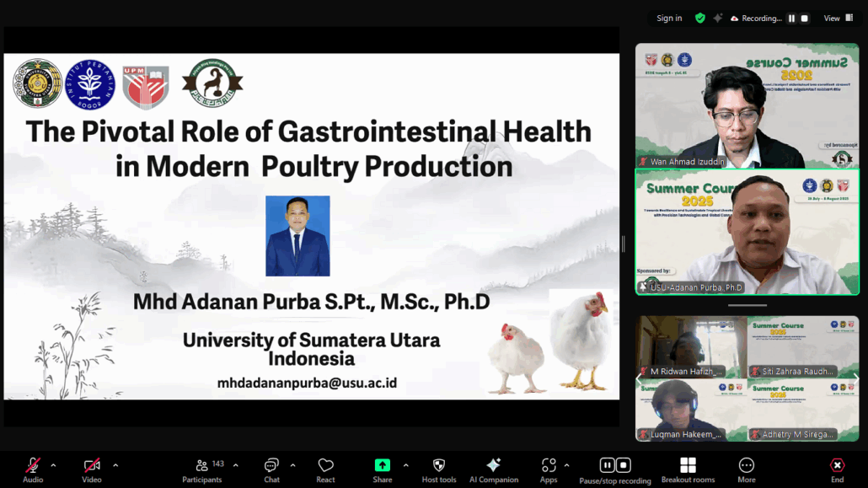Expand audio options arrow next to Audio
868x488 pixels.
tap(53, 465)
